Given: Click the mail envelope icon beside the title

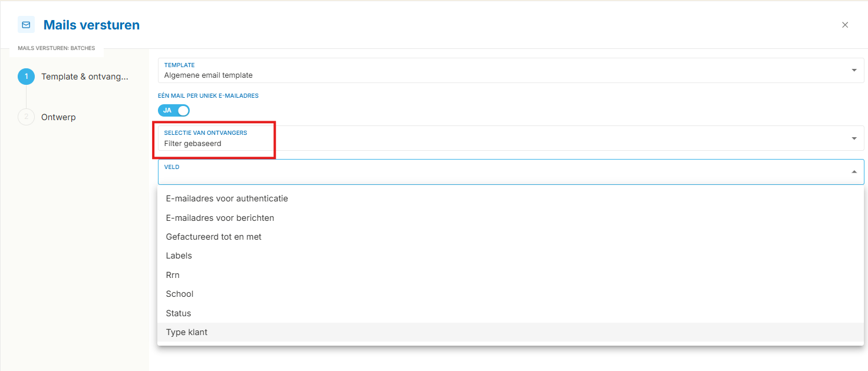Looking at the screenshot, I should point(26,25).
